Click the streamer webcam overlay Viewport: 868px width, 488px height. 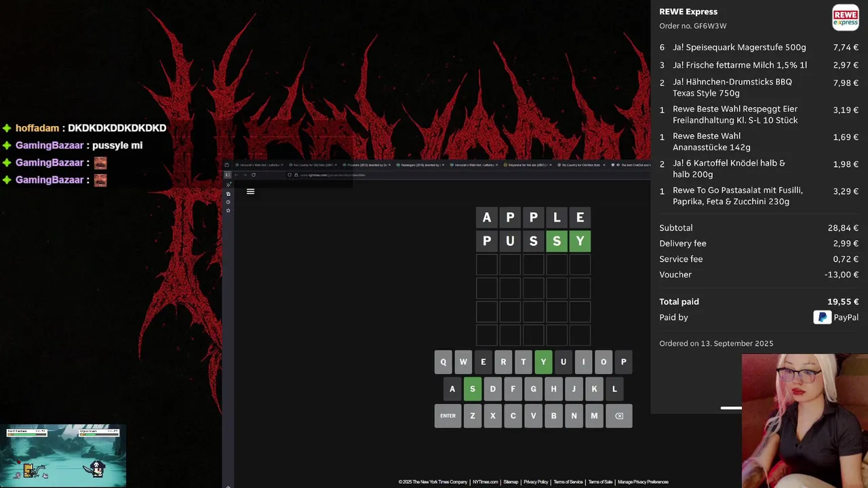click(804, 421)
